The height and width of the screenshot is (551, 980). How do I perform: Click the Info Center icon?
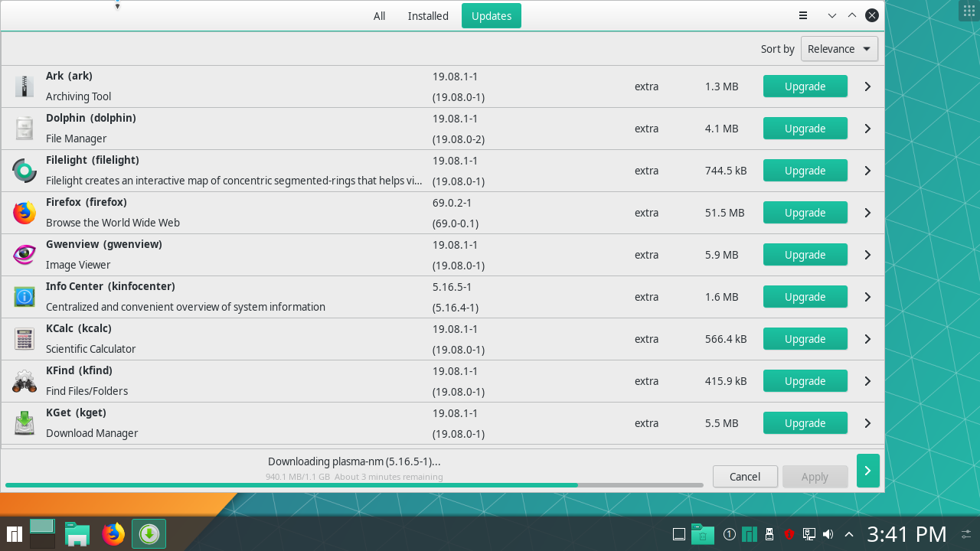(x=24, y=296)
